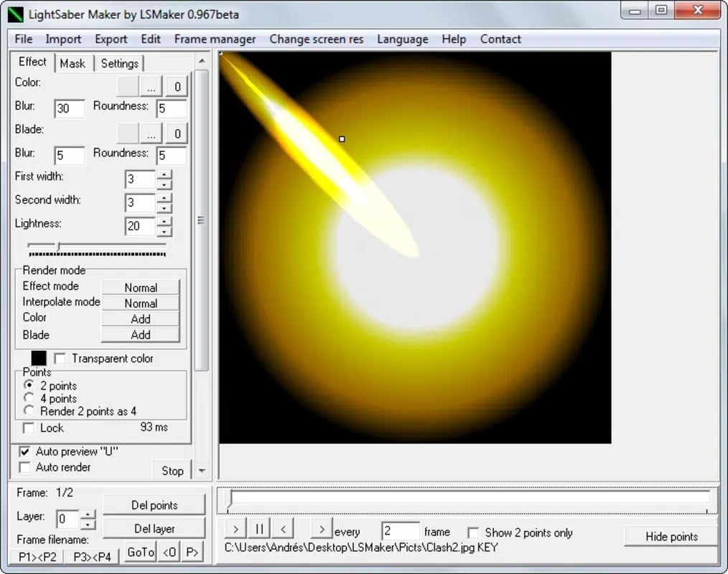Enable the Transparent color checkbox

coord(60,358)
